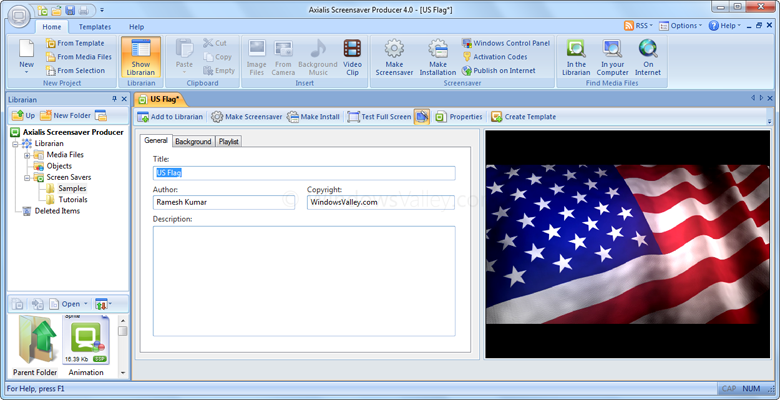Switch to the Home ribbon tab
Screen dimensions: 780x400
pos(52,27)
